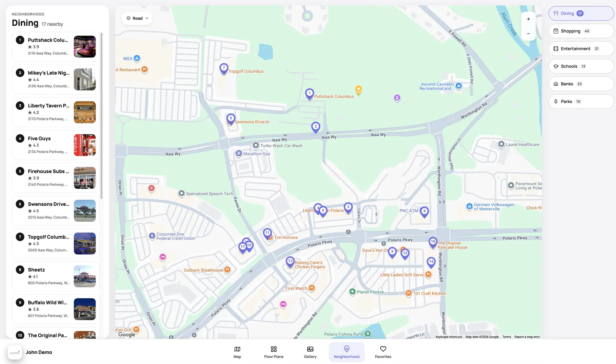The height and width of the screenshot is (364, 616).
Task: Click the John Demo user profile
Action: point(31,352)
